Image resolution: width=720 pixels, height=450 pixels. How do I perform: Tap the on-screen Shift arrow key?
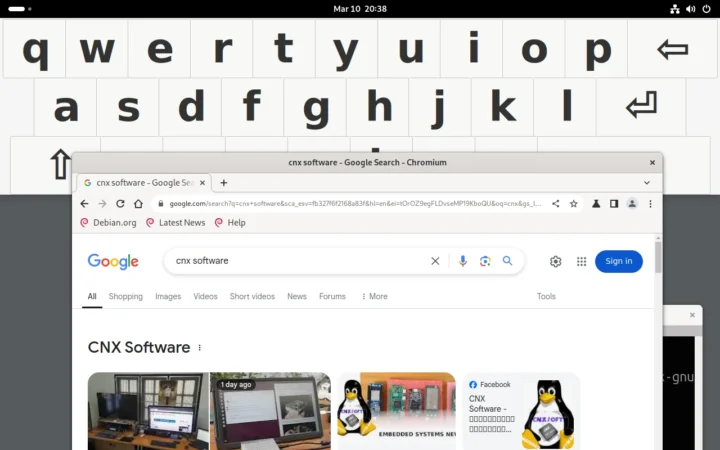60,164
